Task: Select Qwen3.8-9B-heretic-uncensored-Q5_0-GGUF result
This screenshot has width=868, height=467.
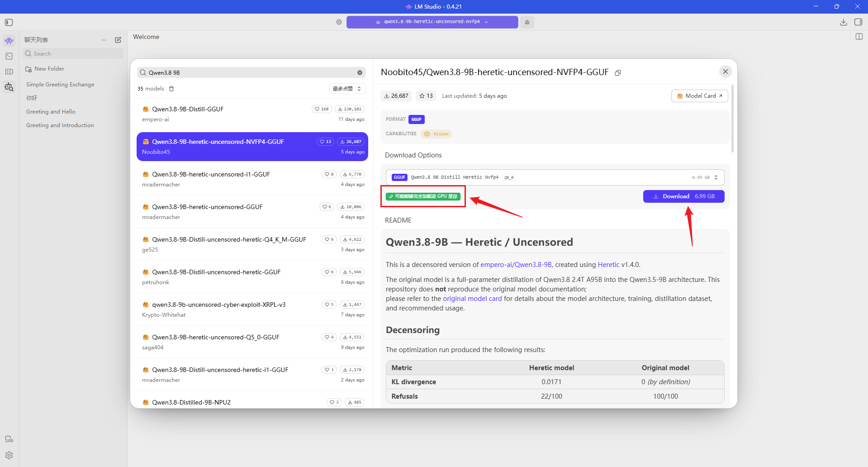Action: (x=252, y=342)
